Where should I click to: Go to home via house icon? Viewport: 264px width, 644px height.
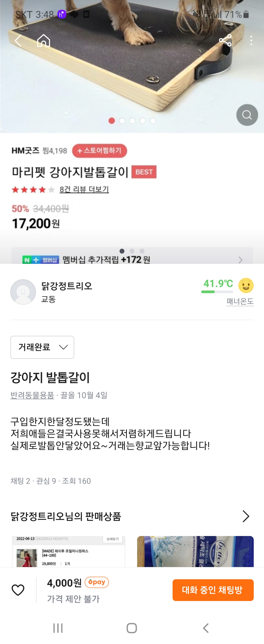pos(44,41)
